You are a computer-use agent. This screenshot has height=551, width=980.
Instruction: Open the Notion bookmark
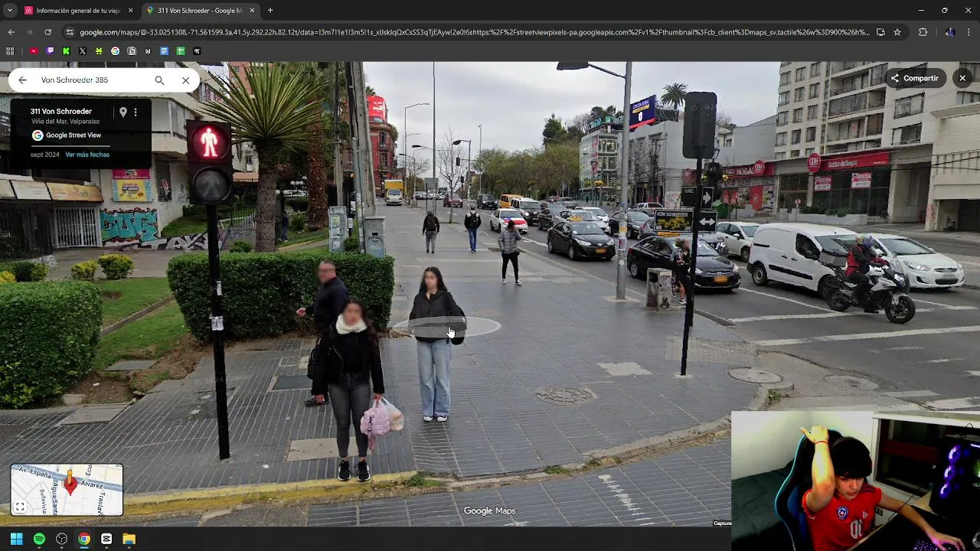tap(132, 51)
